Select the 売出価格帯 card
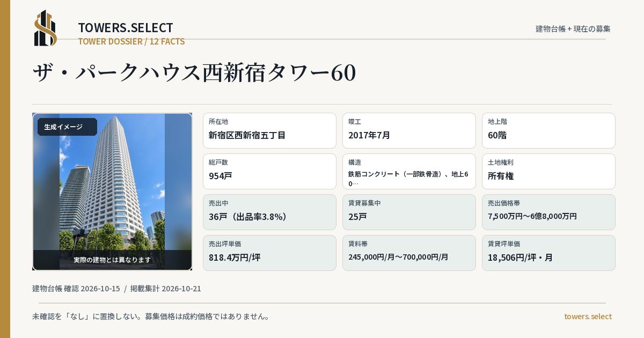The width and height of the screenshot is (644, 338). [548, 212]
